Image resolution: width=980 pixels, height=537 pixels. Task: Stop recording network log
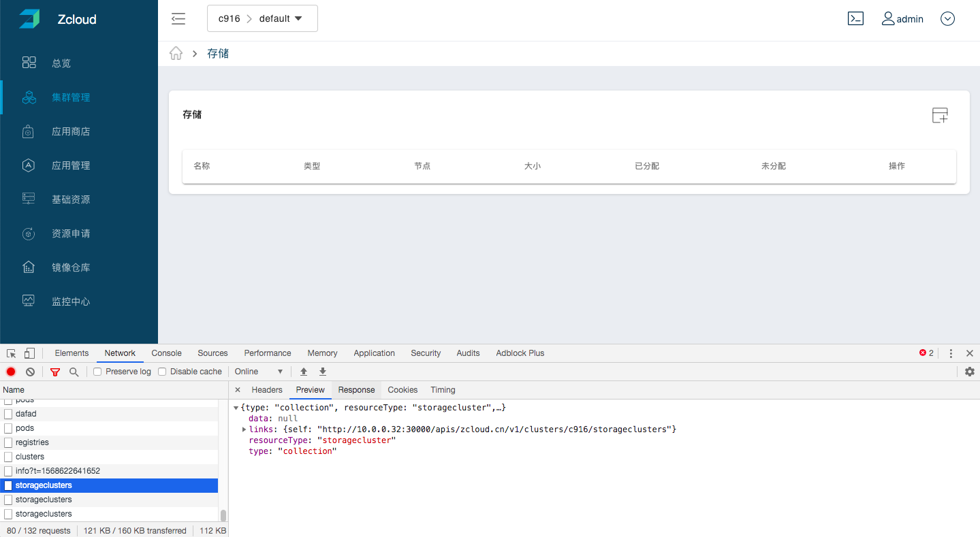(11, 372)
